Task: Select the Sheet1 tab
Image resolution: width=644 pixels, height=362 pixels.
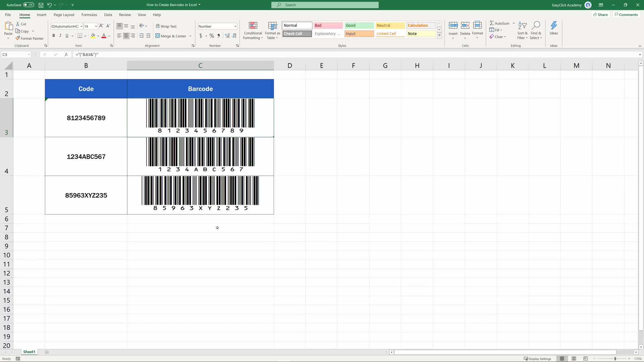Action: (x=29, y=352)
